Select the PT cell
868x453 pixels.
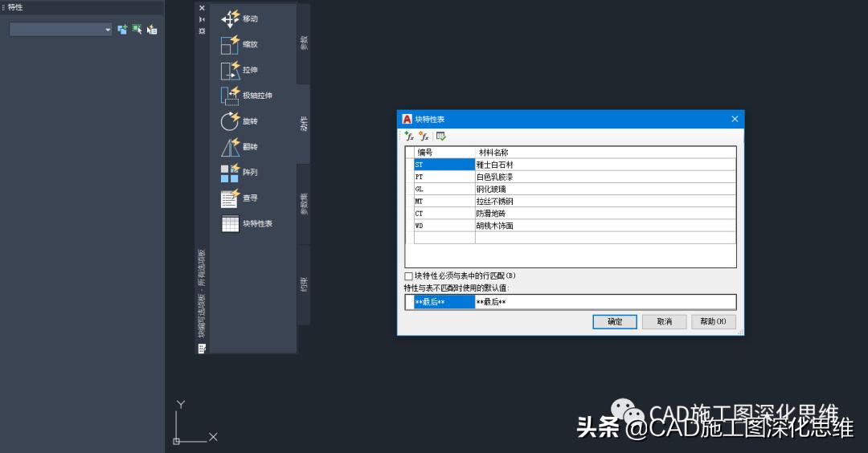(444, 177)
